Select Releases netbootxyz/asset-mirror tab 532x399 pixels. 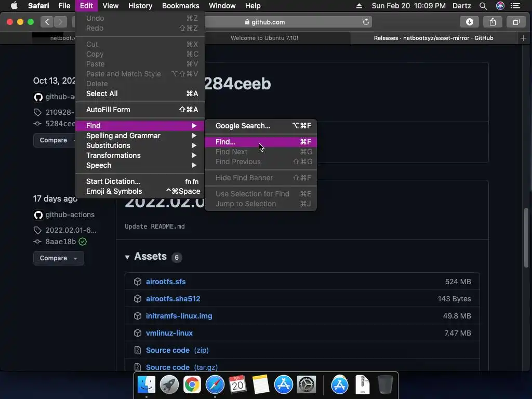click(x=433, y=38)
